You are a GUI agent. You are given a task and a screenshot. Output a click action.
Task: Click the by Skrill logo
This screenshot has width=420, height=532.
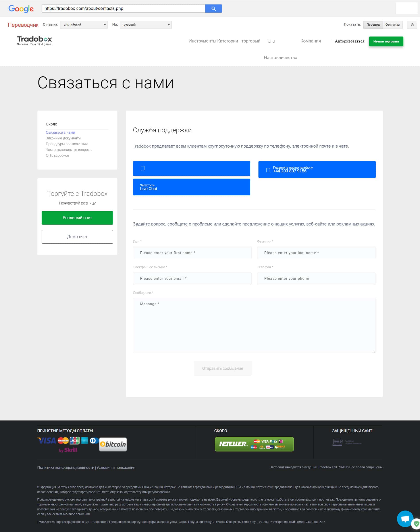click(68, 450)
